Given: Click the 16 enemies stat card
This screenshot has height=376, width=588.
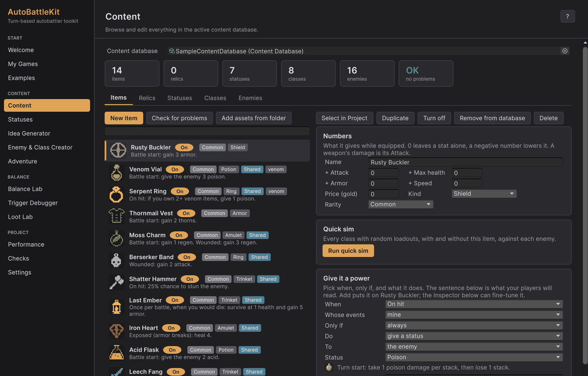Looking at the screenshot, I should click(x=367, y=73).
